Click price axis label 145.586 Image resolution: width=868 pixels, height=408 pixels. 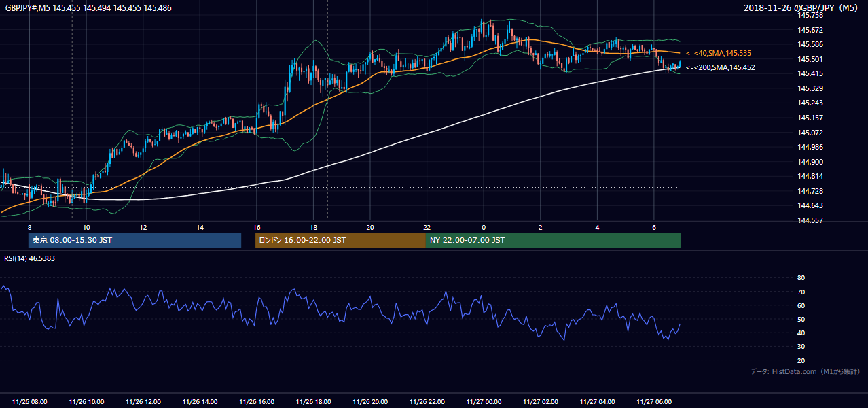click(809, 44)
